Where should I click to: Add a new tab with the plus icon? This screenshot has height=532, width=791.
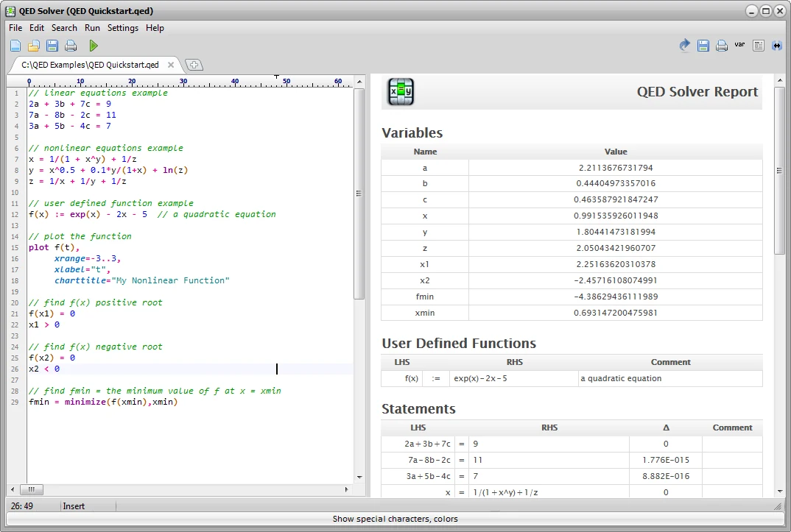(x=194, y=65)
